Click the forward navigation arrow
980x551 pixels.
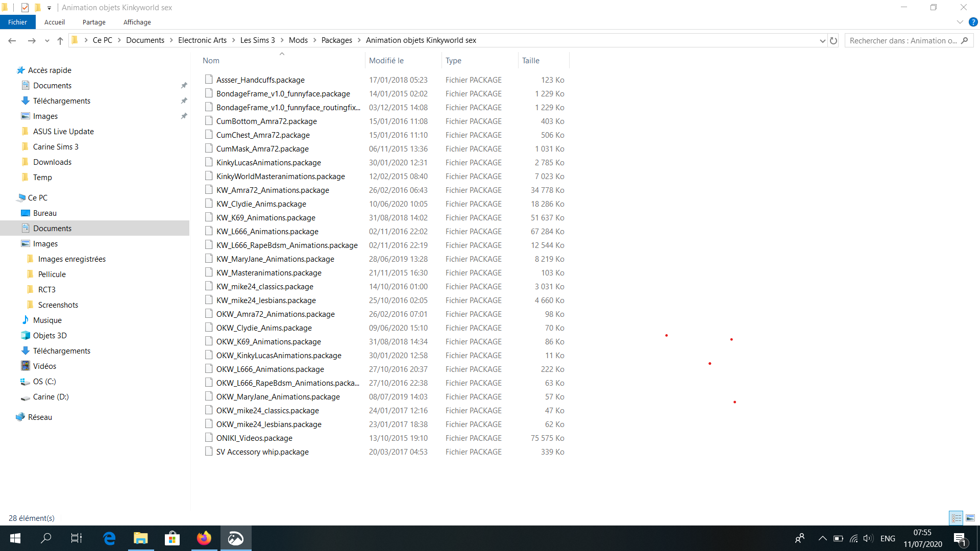32,41
